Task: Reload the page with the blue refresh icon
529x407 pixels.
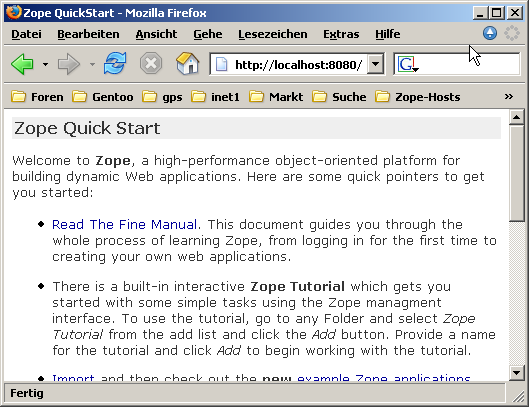Action: point(115,63)
